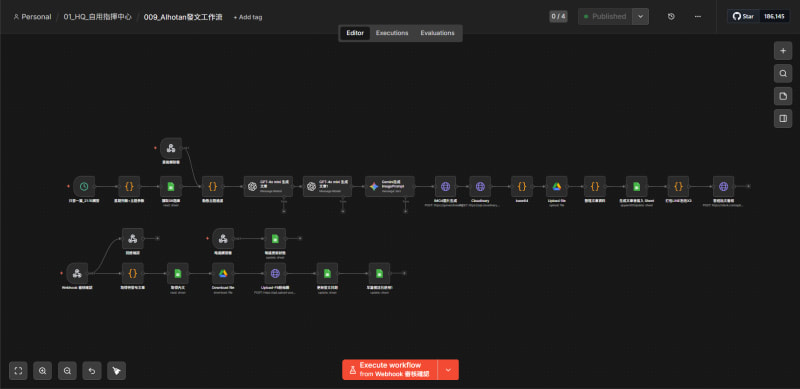Click the Execute workflow button
This screenshot has height=389, width=800.
click(390, 370)
